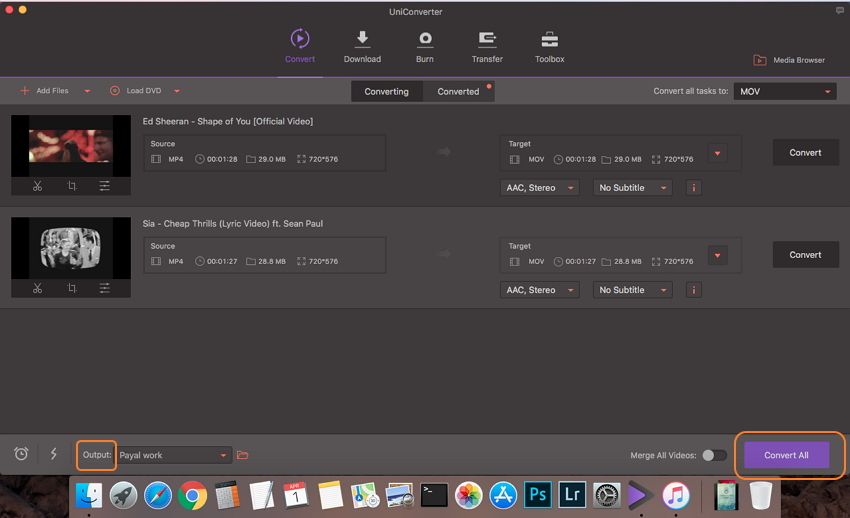
Task: Click the Ed Sheeran video title
Action: pos(228,121)
